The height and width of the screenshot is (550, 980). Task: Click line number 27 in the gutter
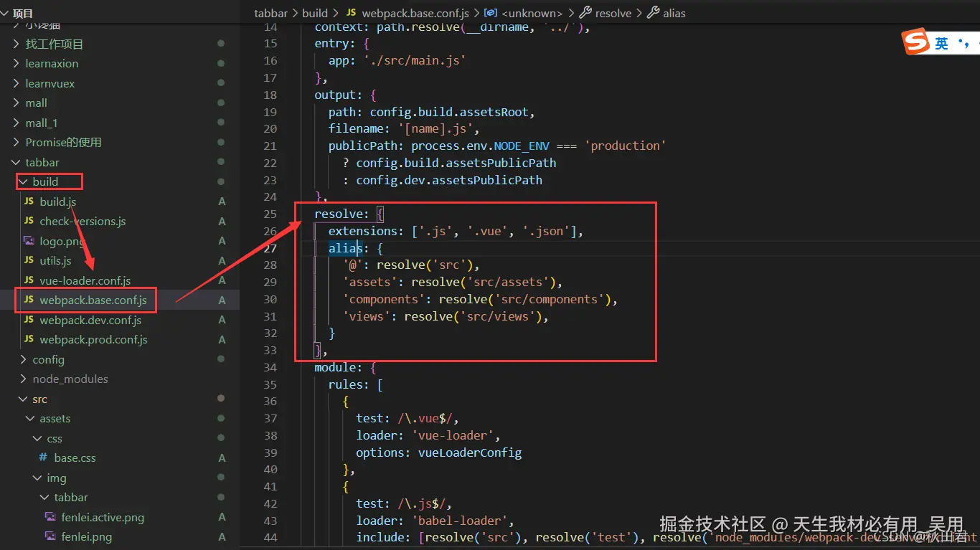pos(270,247)
